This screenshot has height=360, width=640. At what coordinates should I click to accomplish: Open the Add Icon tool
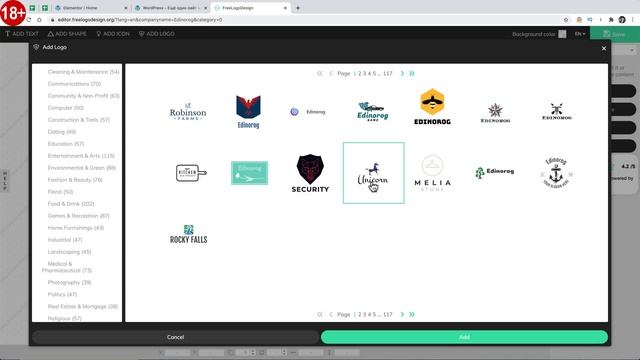pos(113,34)
